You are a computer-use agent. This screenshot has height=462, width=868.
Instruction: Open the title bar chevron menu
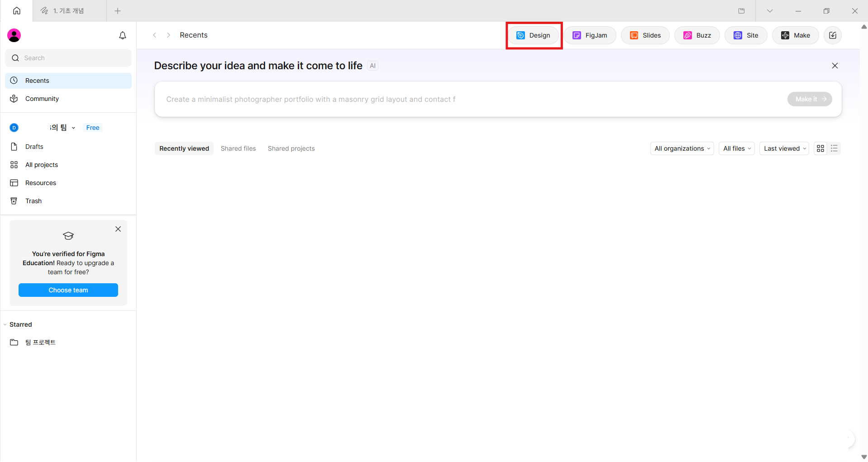pos(770,11)
